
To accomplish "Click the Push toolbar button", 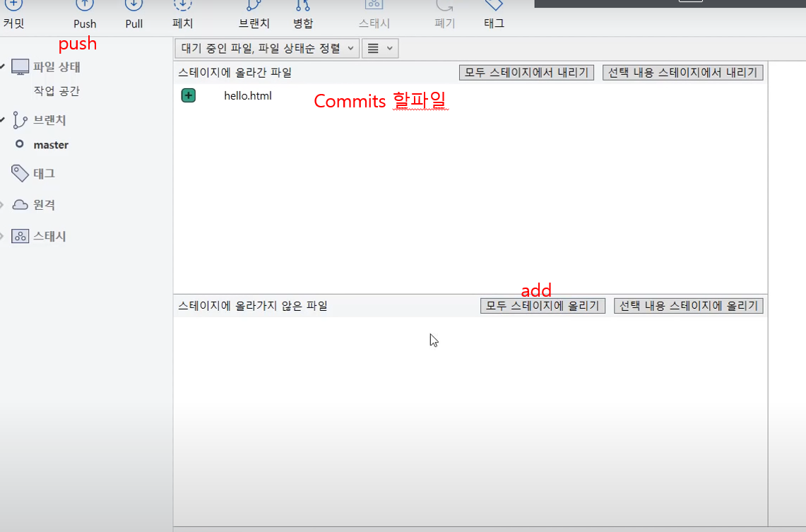I will 85,14.
